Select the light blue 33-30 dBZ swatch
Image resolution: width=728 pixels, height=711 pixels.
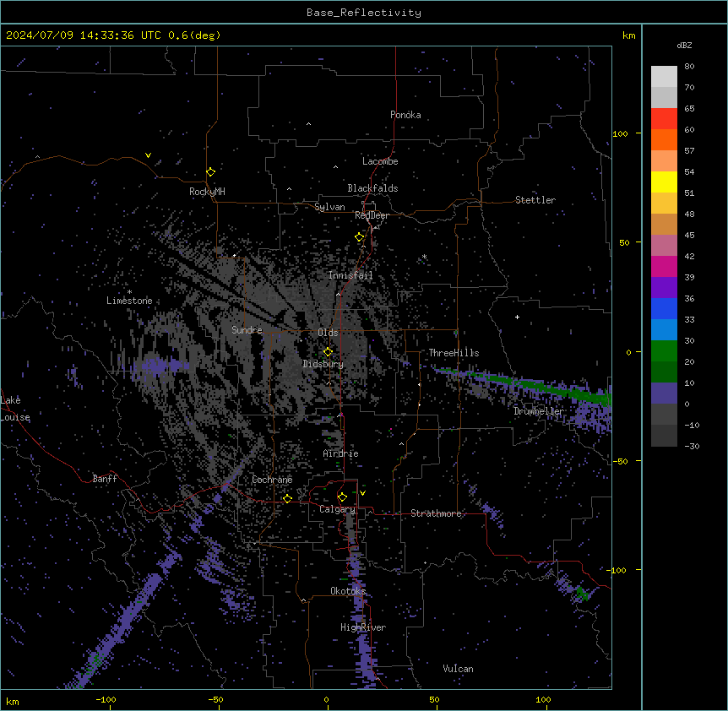click(664, 329)
